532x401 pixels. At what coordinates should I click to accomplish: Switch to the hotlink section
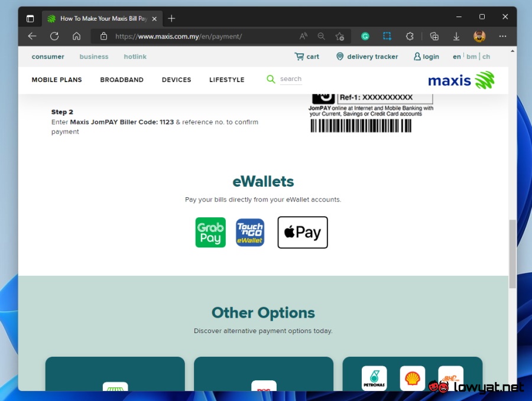point(135,57)
